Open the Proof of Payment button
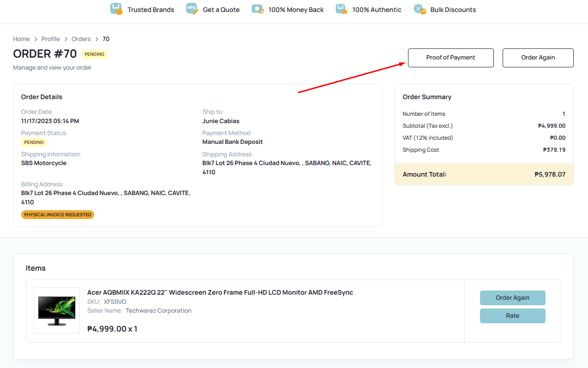588x368 pixels. 451,58
